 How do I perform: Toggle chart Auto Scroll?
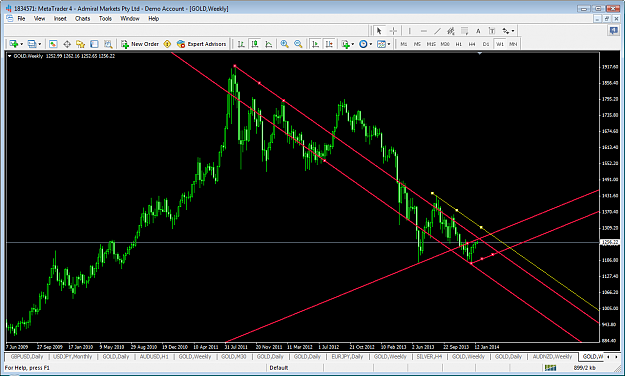tap(315, 44)
